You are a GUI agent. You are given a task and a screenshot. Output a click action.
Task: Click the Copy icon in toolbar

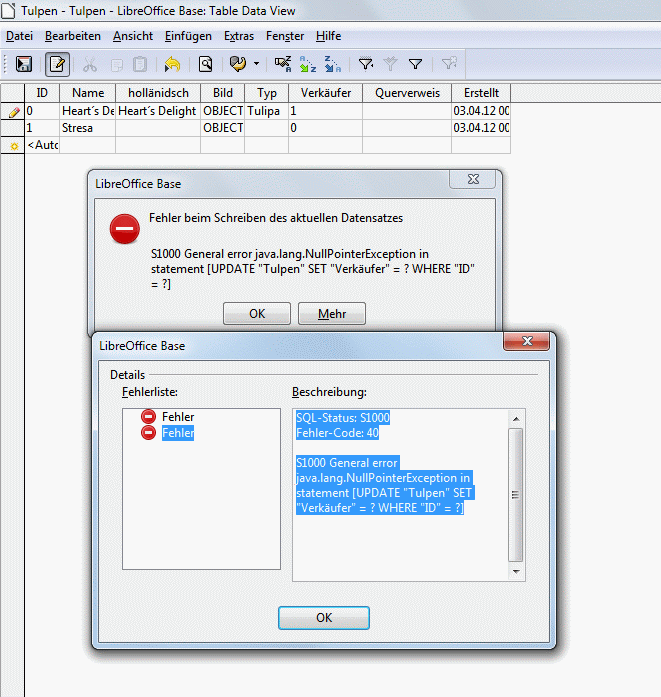pyautogui.click(x=116, y=65)
